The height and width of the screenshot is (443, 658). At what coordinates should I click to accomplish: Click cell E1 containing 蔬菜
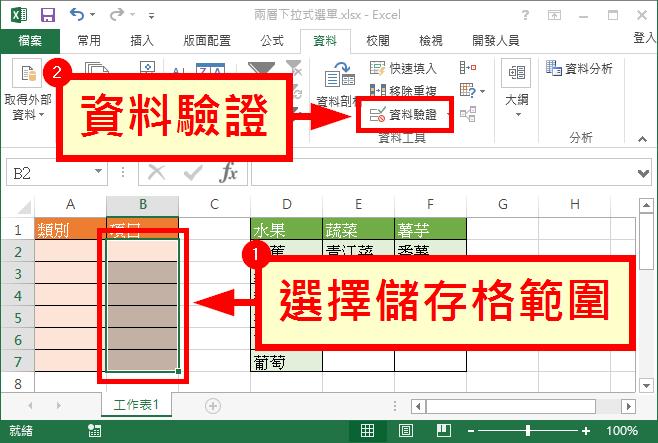(x=358, y=229)
